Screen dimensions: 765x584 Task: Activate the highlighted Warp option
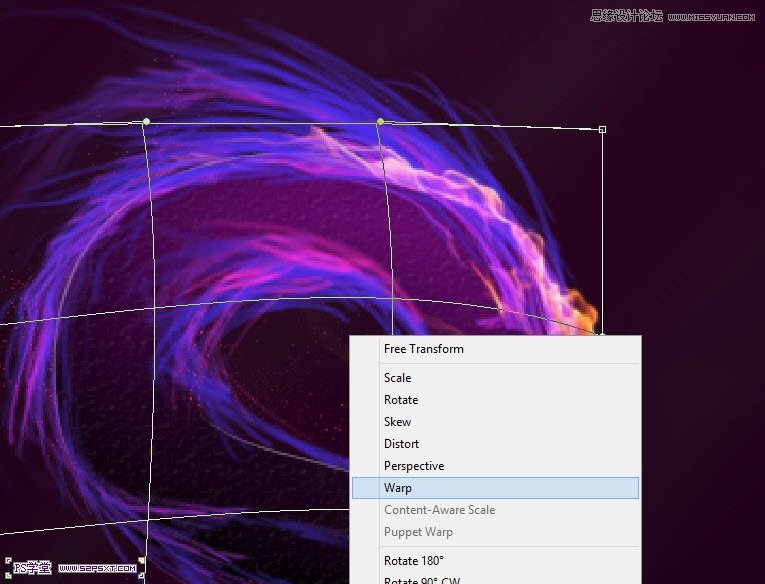(x=495, y=488)
